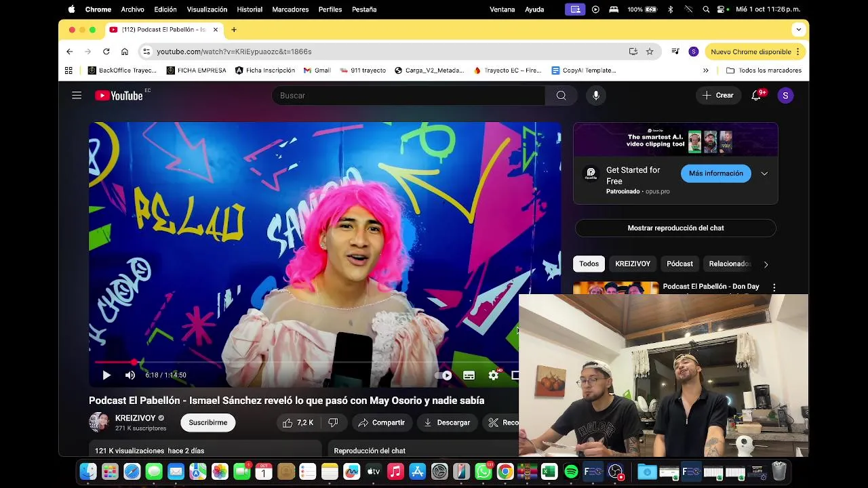Like the video showing 7,2 K
The image size is (868, 488).
click(x=298, y=422)
